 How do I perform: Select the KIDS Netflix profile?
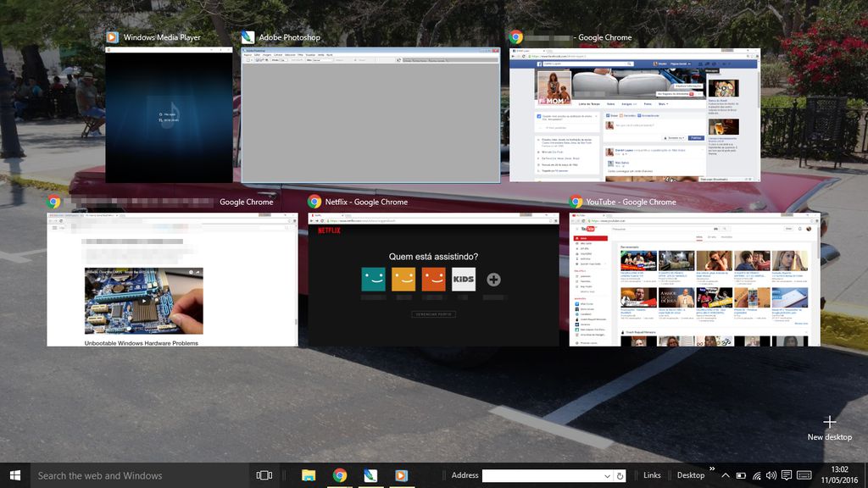click(x=464, y=280)
